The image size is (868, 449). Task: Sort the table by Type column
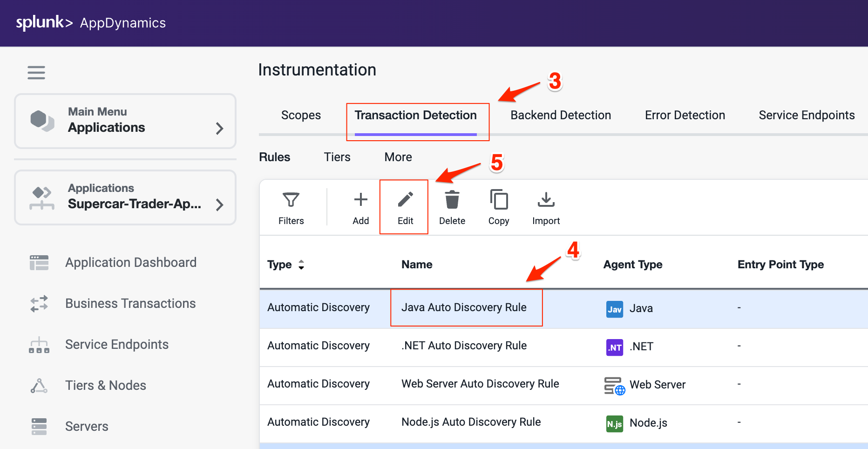click(301, 265)
